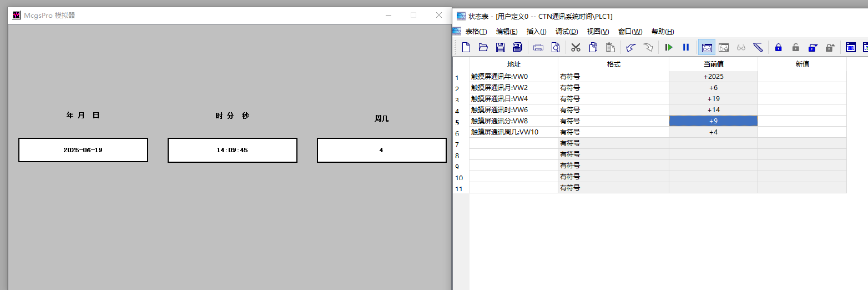The width and height of the screenshot is (868, 290).
Task: Click the Copy toolbar icon
Action: click(593, 48)
